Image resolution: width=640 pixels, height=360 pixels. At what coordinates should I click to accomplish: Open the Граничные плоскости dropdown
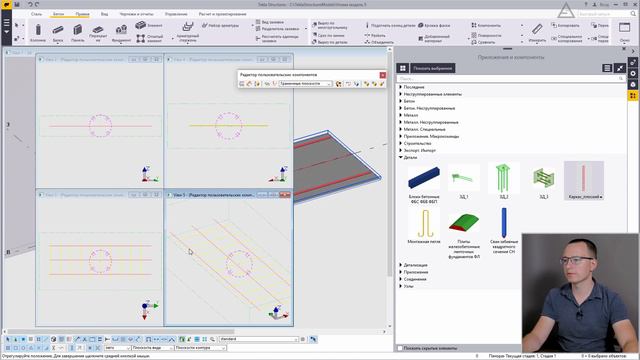pos(305,84)
